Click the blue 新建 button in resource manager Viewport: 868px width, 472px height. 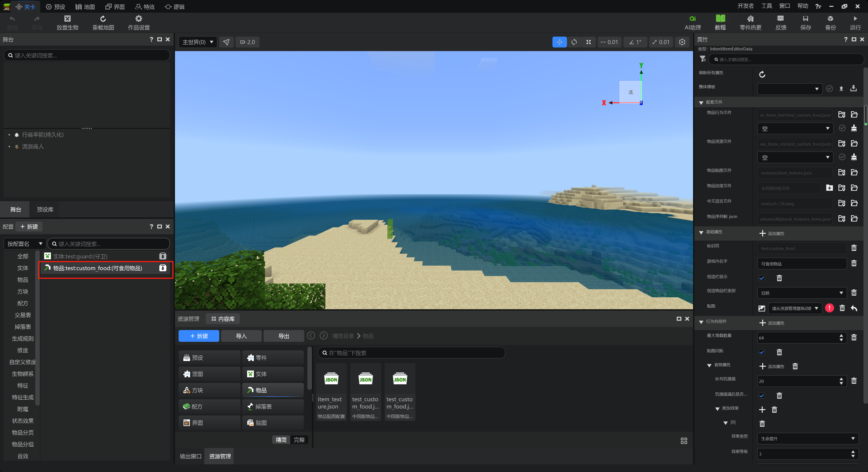click(x=199, y=336)
